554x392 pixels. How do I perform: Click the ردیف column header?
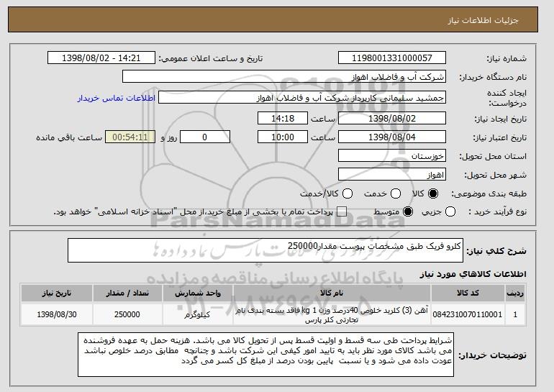click(515, 293)
